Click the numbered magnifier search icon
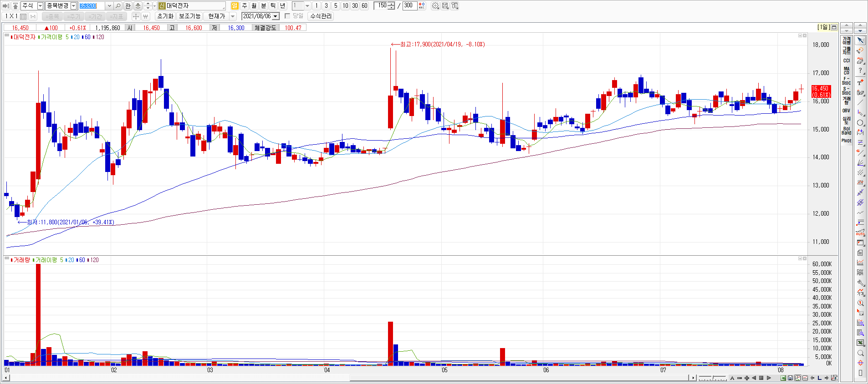This screenshot has width=868, height=384. pos(860,303)
